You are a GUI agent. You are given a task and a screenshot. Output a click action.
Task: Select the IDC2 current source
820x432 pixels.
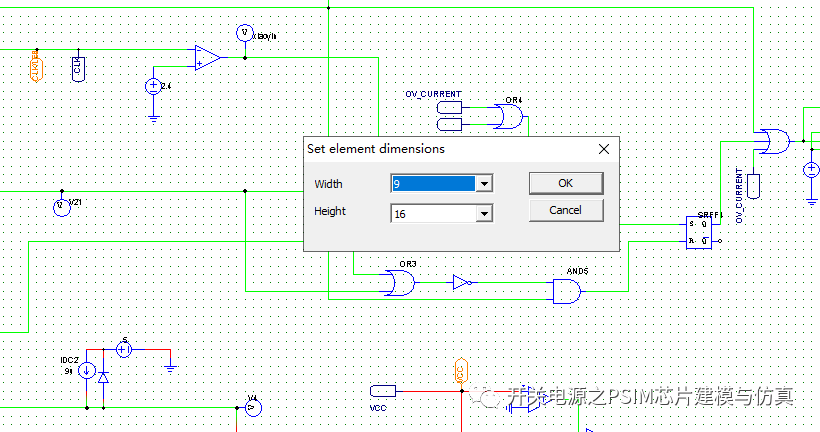coord(86,371)
